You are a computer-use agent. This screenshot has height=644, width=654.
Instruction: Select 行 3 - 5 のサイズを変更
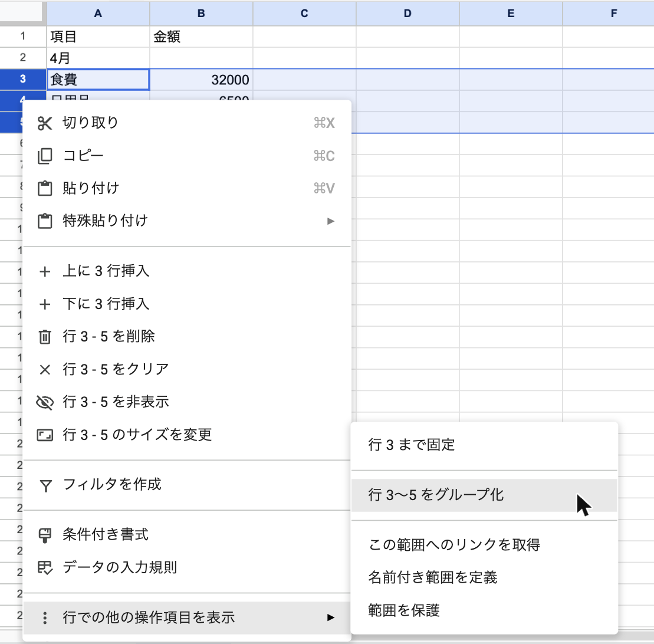187,435
